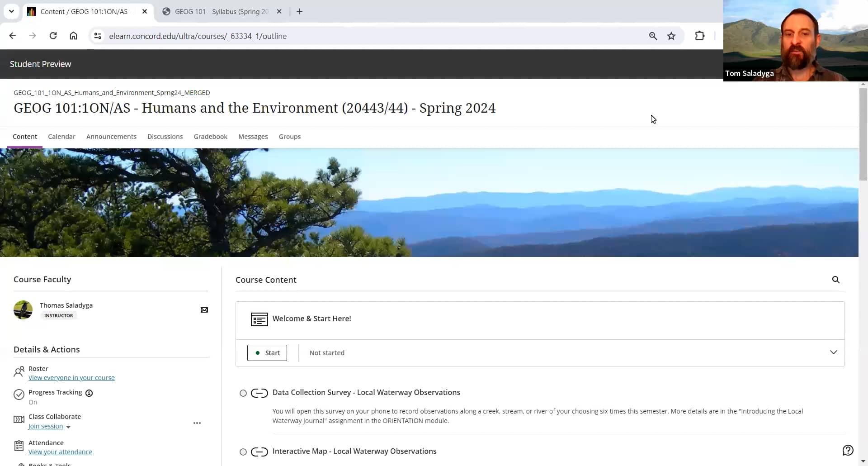Click the Start button
Image resolution: width=868 pixels, height=466 pixels.
[x=267, y=353]
